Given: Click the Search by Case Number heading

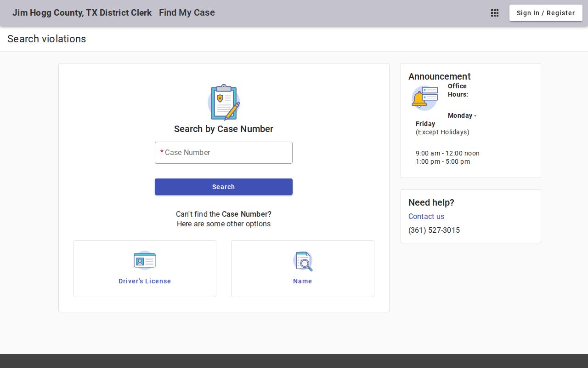Looking at the screenshot, I should (224, 129).
